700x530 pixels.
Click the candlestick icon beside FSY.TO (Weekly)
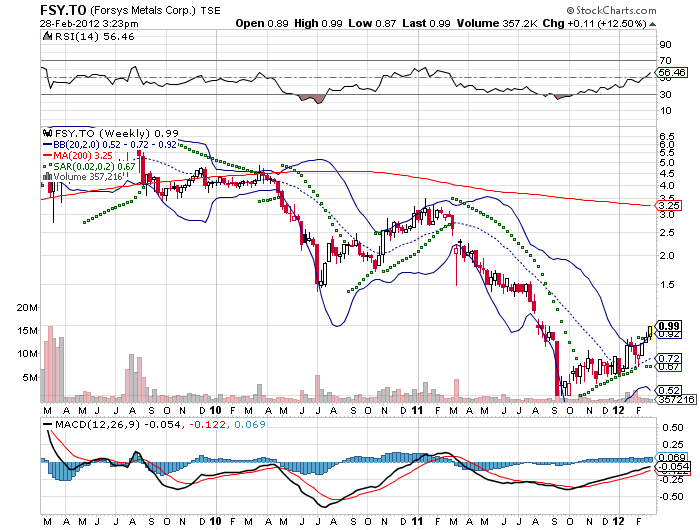[x=47, y=133]
